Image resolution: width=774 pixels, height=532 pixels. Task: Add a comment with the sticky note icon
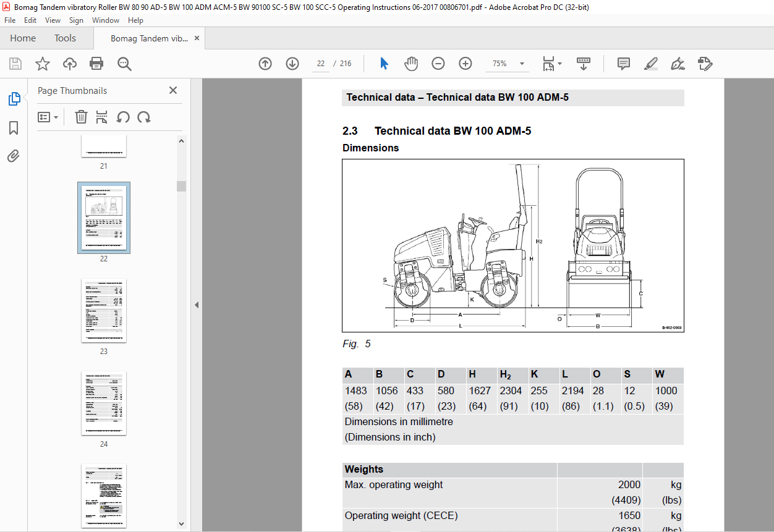point(624,64)
